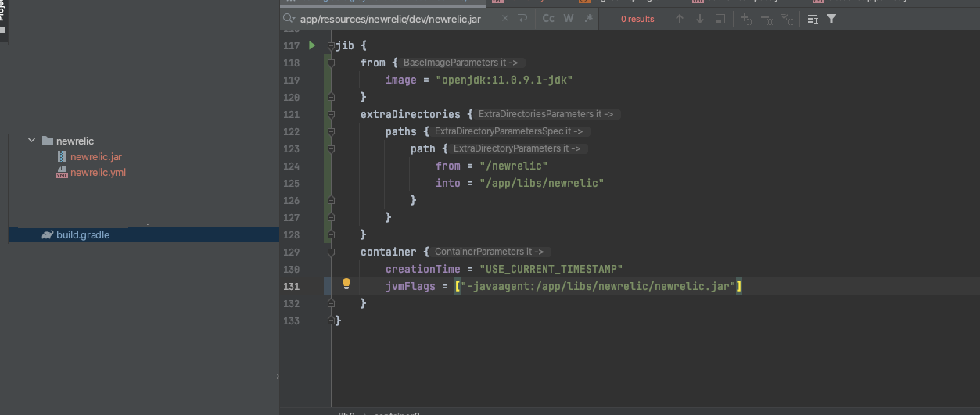Screen dimensions: 980x415
Task: Click the build.gradle elephant icon
Action: [48, 234]
